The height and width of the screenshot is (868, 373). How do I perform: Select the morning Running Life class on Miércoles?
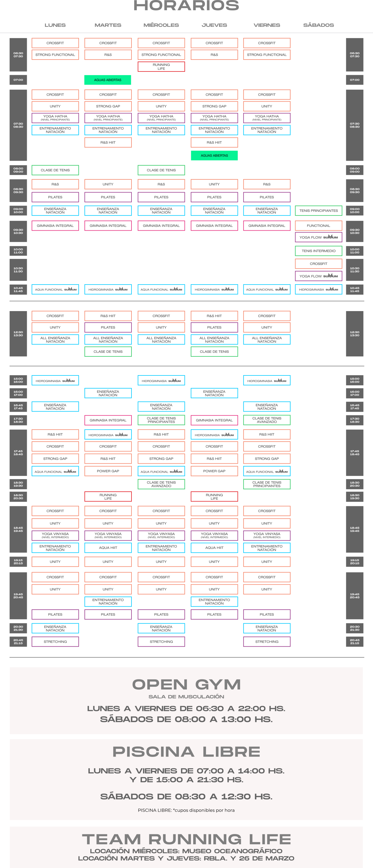pyautogui.click(x=161, y=67)
